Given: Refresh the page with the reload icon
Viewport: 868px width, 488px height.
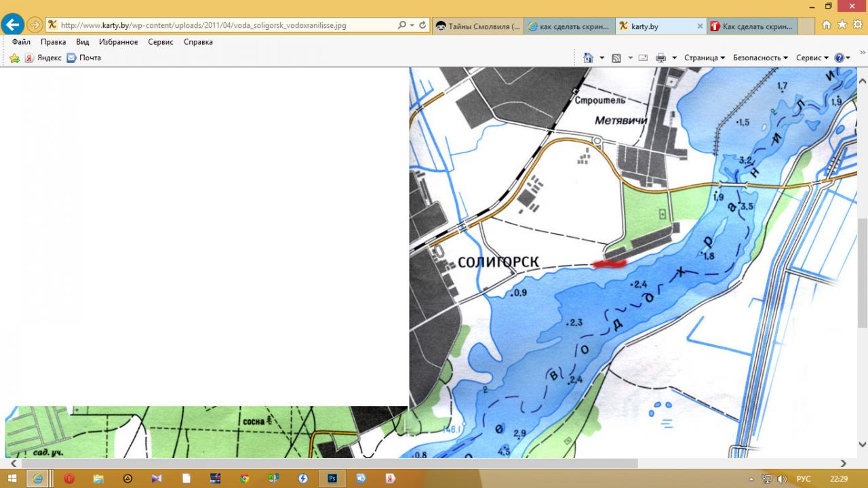Looking at the screenshot, I should [x=423, y=25].
